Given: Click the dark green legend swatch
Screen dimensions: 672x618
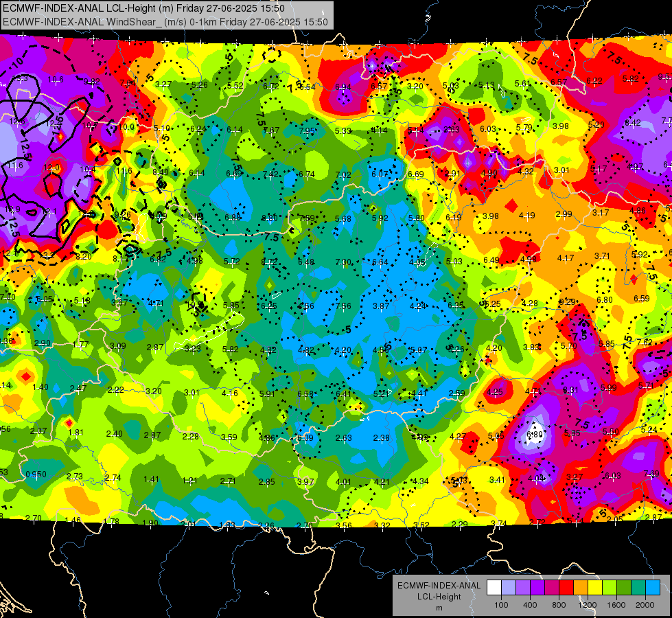Looking at the screenshot, I should pos(623,588).
